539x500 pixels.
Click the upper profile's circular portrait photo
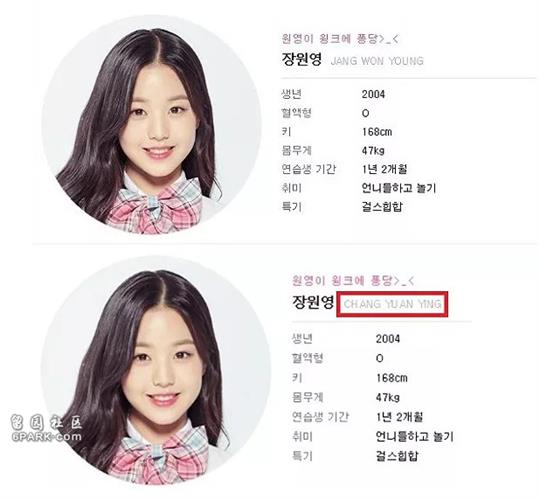click(150, 124)
